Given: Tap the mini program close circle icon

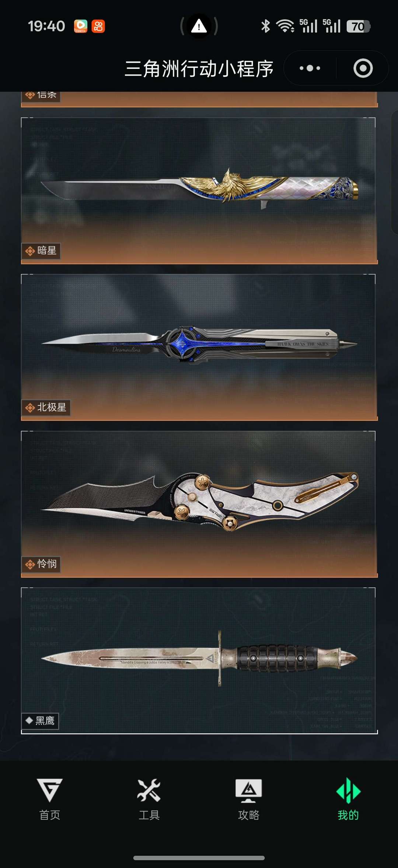Looking at the screenshot, I should [363, 68].
